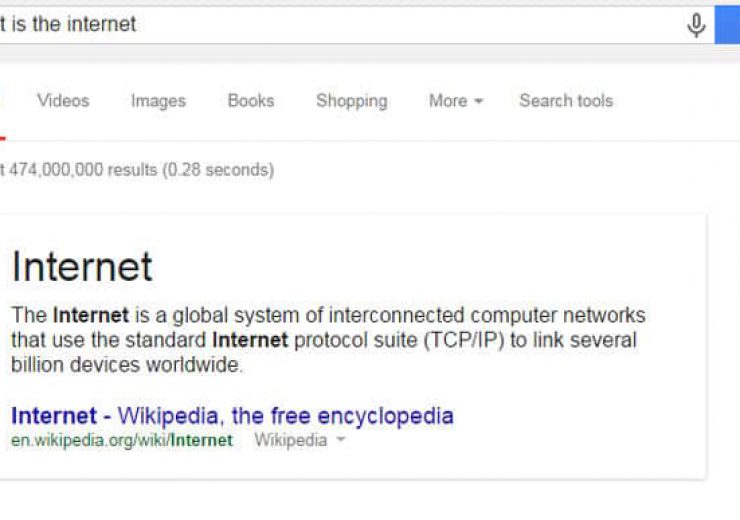Click the en.wikipedia.org/wiki/Internet green URL
The height and width of the screenshot is (520, 740).
point(122,440)
